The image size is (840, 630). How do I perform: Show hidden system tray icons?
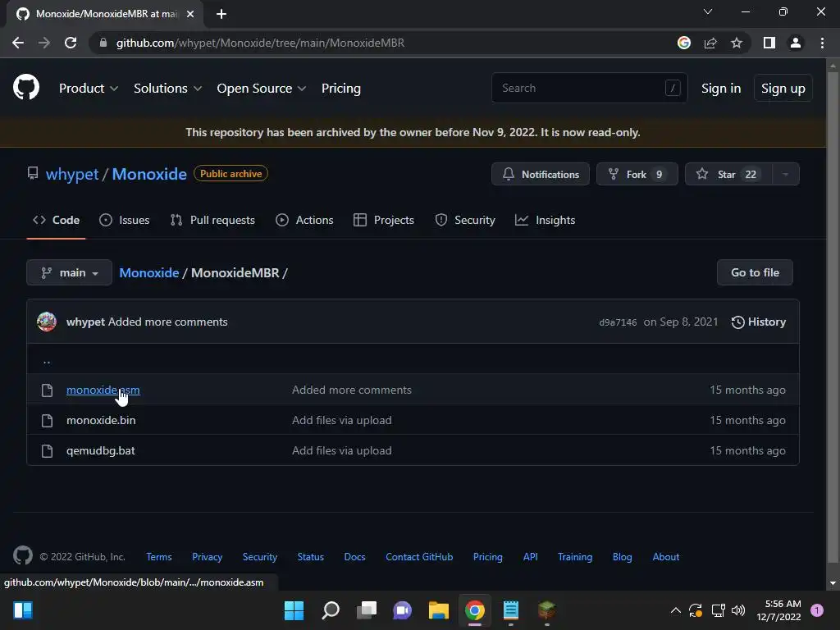pos(676,610)
